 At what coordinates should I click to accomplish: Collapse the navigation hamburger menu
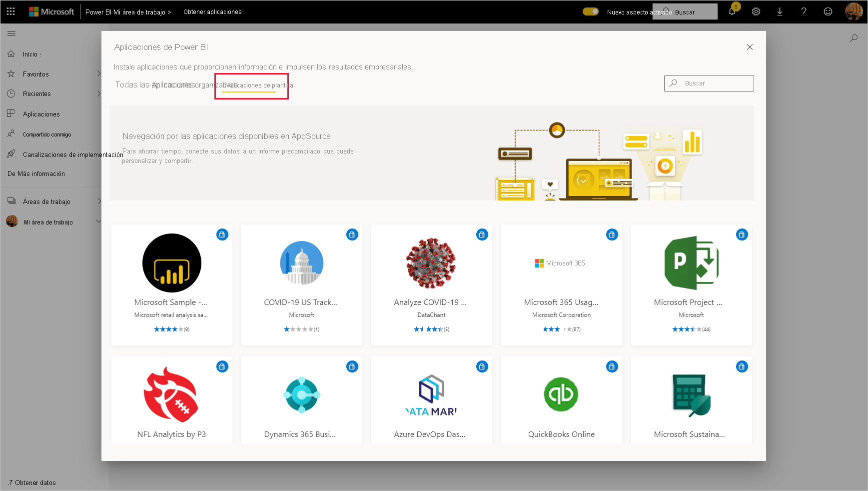(x=11, y=33)
